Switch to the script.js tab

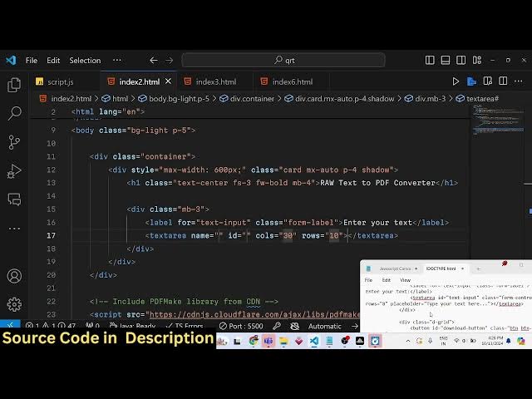click(60, 81)
